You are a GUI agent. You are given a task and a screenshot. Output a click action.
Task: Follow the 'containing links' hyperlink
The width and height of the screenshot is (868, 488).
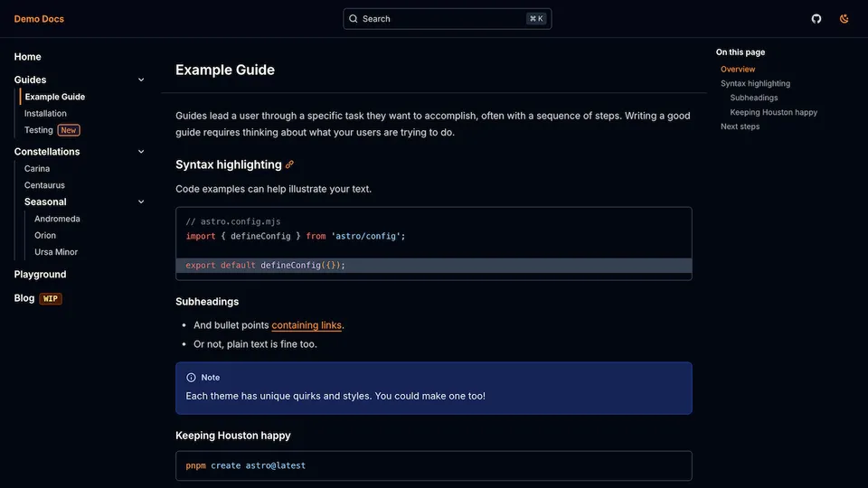[x=307, y=325]
